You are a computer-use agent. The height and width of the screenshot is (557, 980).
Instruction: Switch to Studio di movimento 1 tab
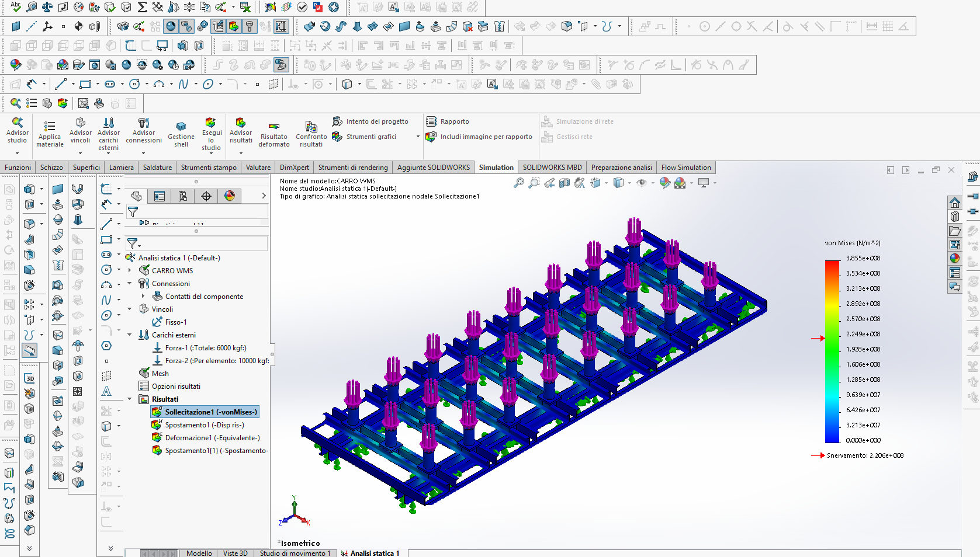295,553
